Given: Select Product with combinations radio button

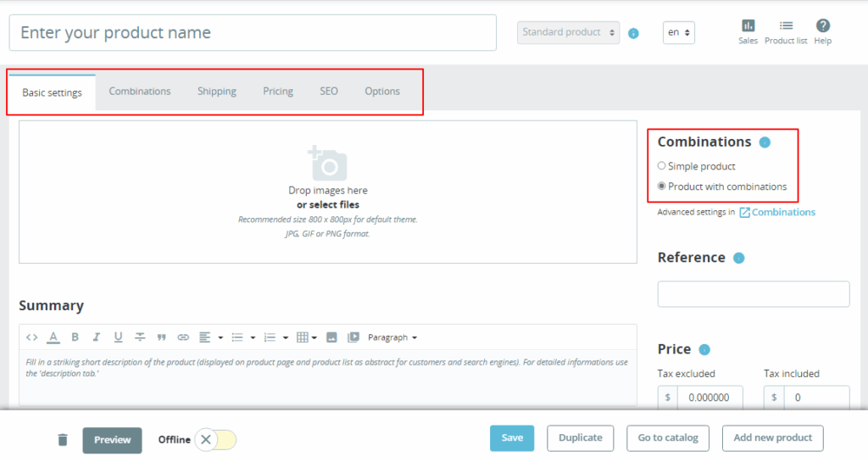Looking at the screenshot, I should [x=662, y=186].
